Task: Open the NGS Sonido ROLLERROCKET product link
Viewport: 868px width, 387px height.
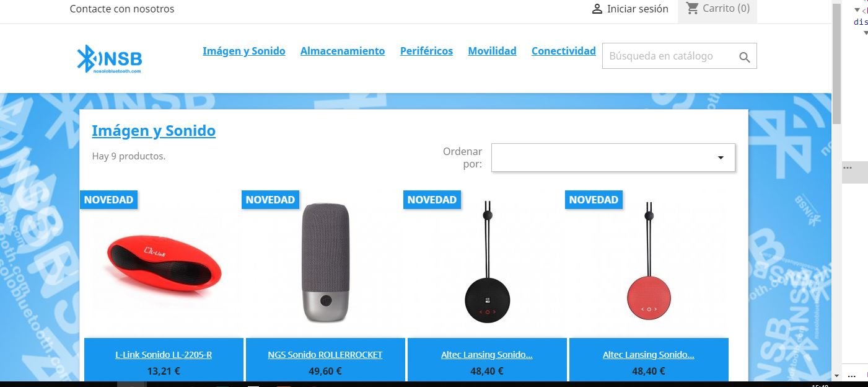Action: (x=325, y=355)
